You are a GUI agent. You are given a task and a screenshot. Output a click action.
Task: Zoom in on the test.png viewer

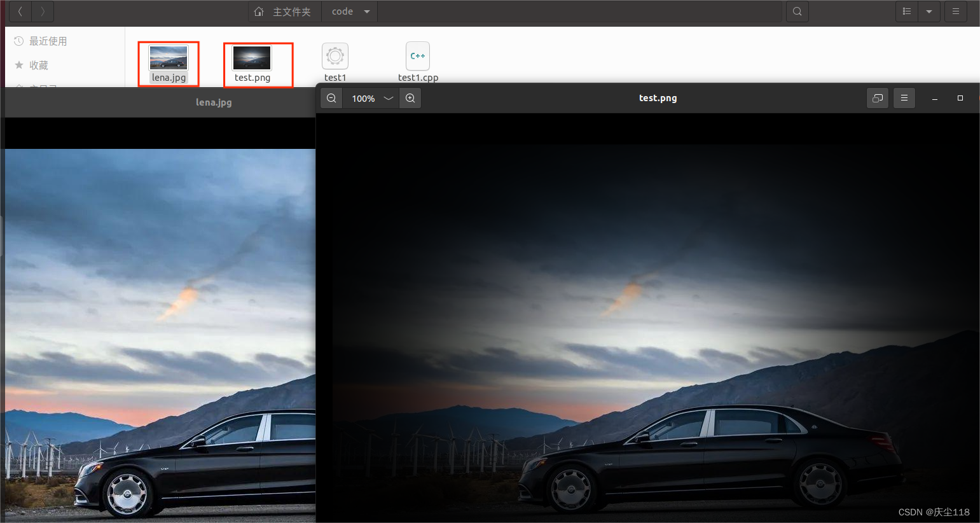click(410, 98)
